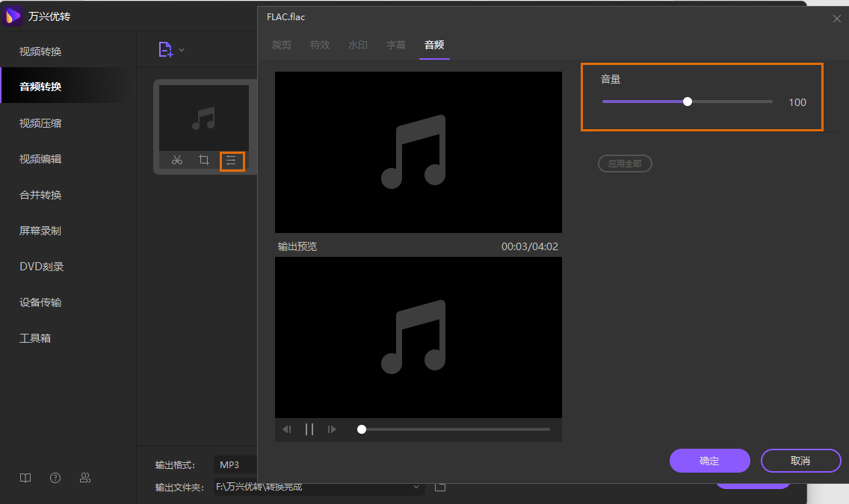Click the step backward playback icon
The height and width of the screenshot is (504, 849).
pos(287,429)
